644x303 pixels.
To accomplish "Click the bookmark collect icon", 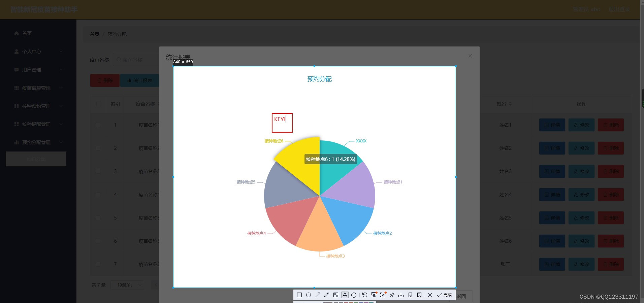I will click(x=419, y=295).
